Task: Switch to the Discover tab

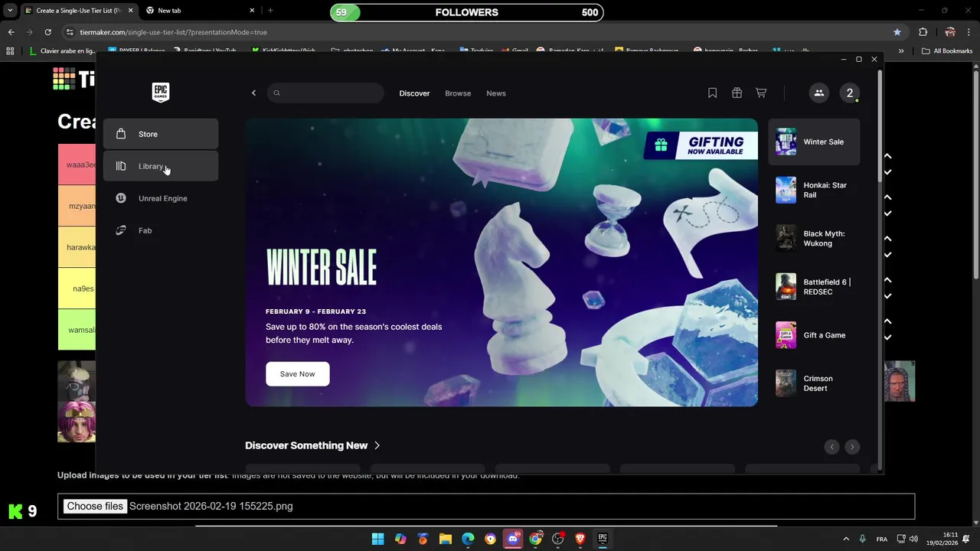Action: (414, 93)
